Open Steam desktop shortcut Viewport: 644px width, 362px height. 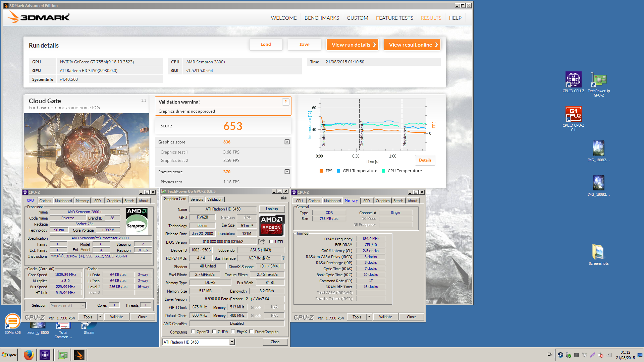(89, 328)
